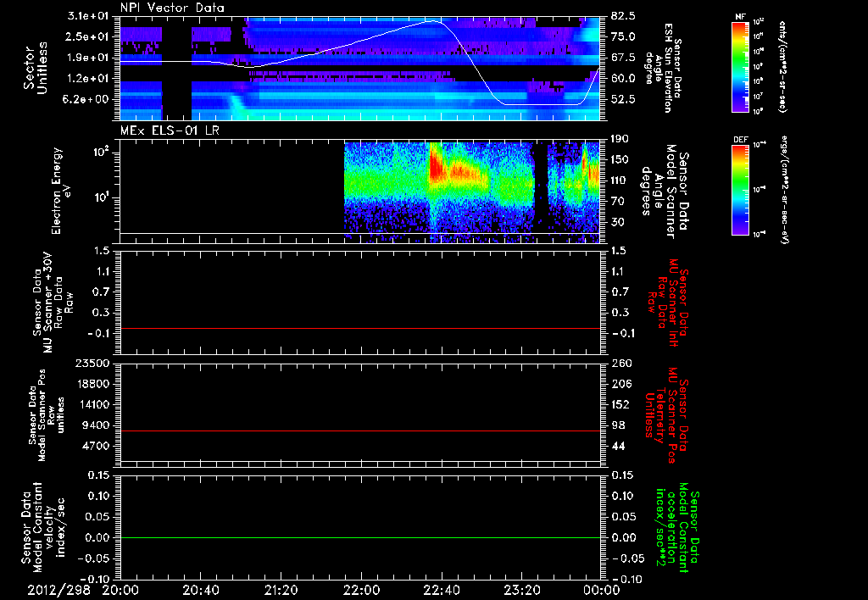Click the "23500" scanner position tick label
Screen dimensions: 868x600
pos(92,363)
